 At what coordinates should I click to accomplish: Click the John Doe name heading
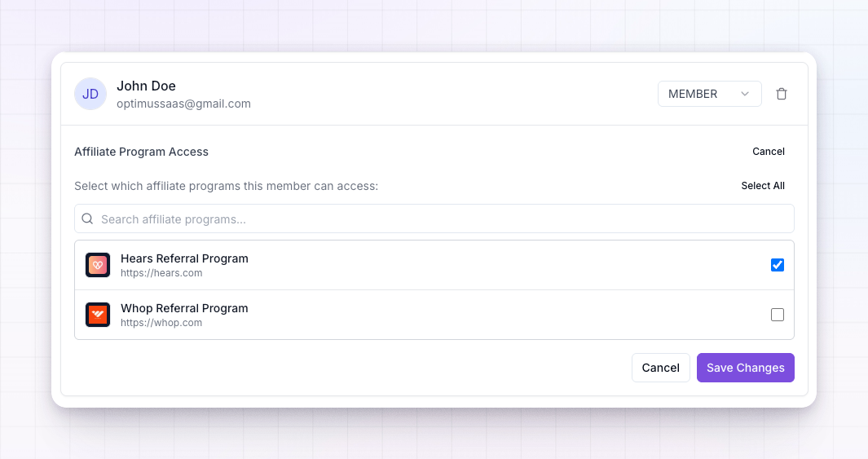pyautogui.click(x=146, y=86)
